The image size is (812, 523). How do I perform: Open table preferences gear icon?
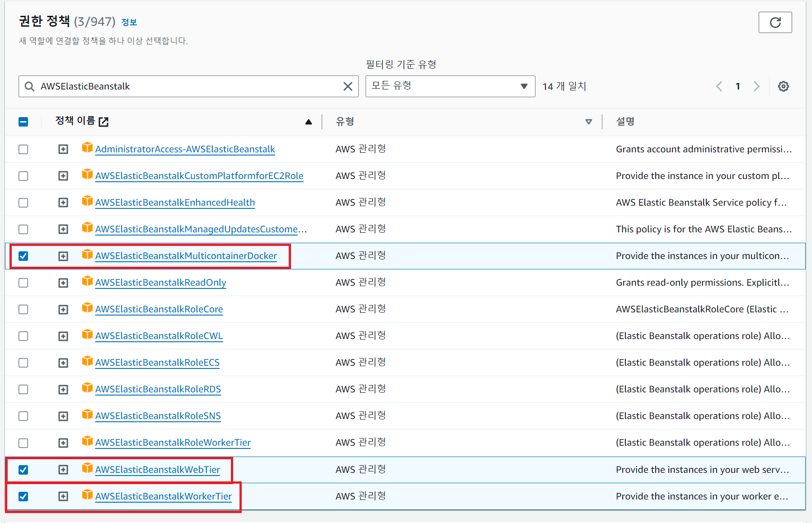(783, 86)
